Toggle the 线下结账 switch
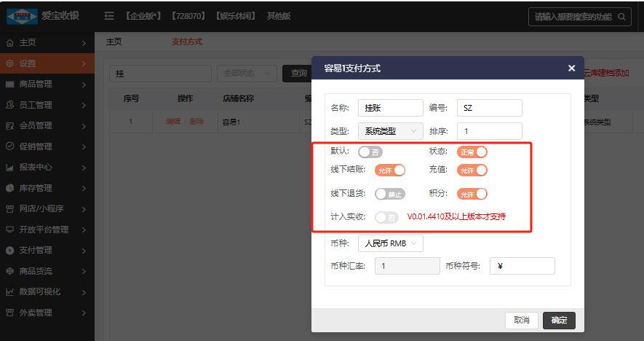 click(x=390, y=170)
